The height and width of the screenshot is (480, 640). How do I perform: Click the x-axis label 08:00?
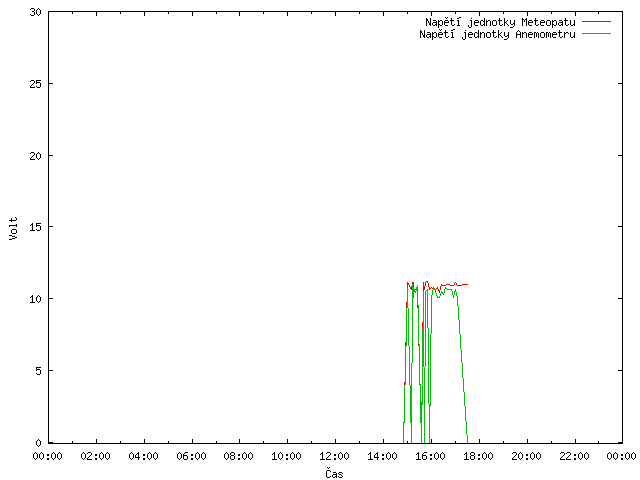point(238,456)
